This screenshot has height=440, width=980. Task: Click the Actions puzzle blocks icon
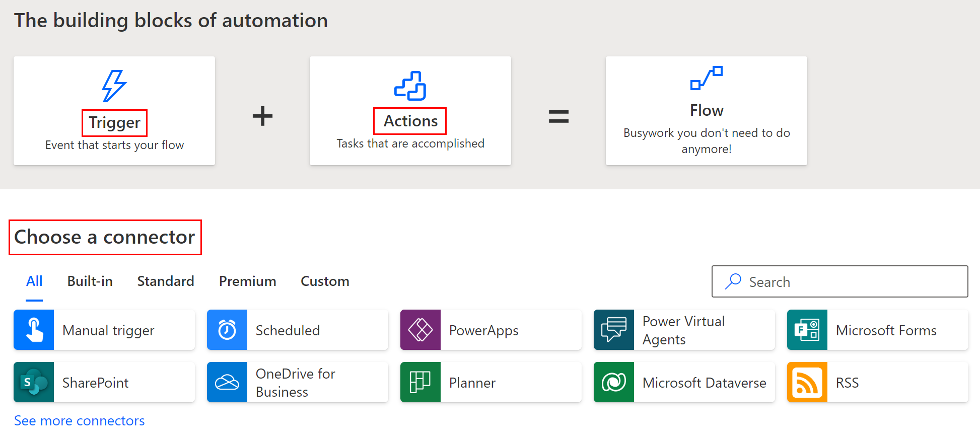point(410,86)
